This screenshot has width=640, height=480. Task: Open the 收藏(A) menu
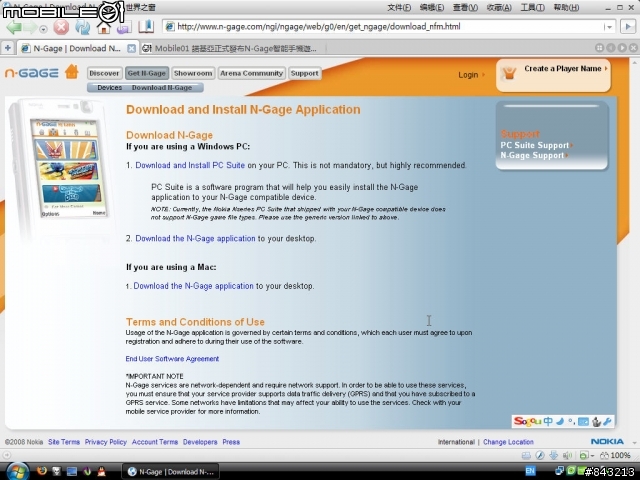(499, 7)
